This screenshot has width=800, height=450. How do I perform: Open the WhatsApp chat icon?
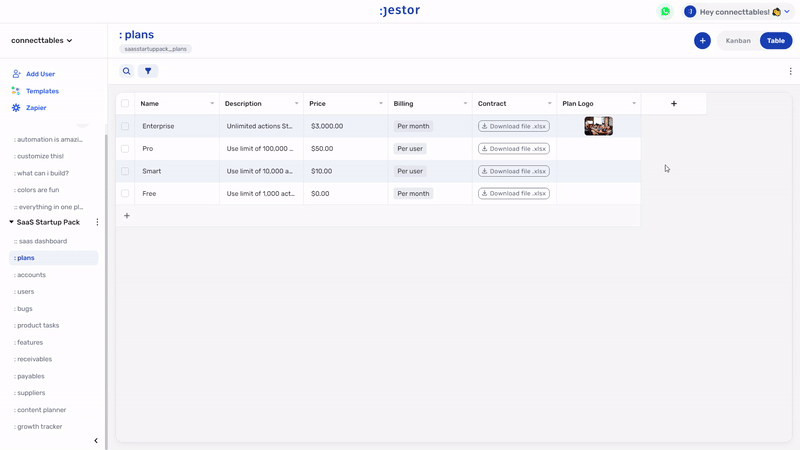665,12
